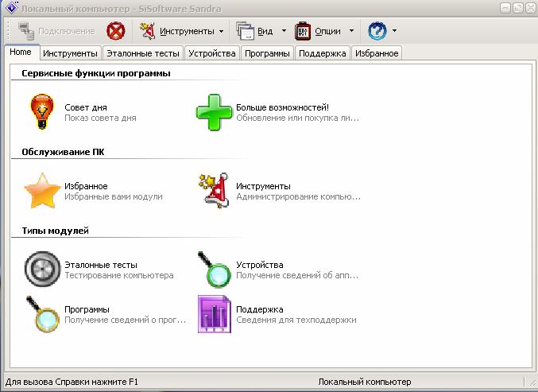
Task: Click the Инструменты wizard hat module icon
Action: [x=215, y=191]
